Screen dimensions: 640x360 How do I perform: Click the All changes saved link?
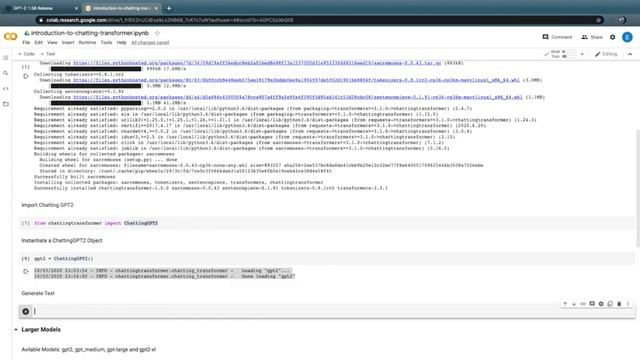coord(150,42)
